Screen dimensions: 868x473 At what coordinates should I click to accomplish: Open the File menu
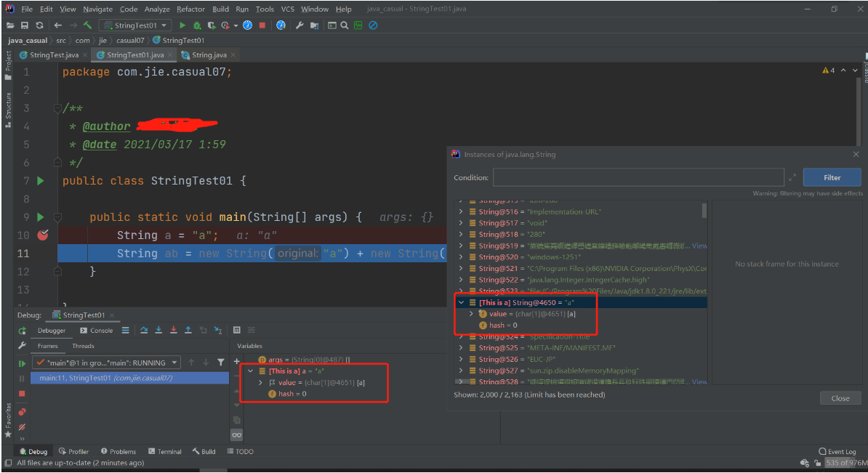pyautogui.click(x=27, y=9)
